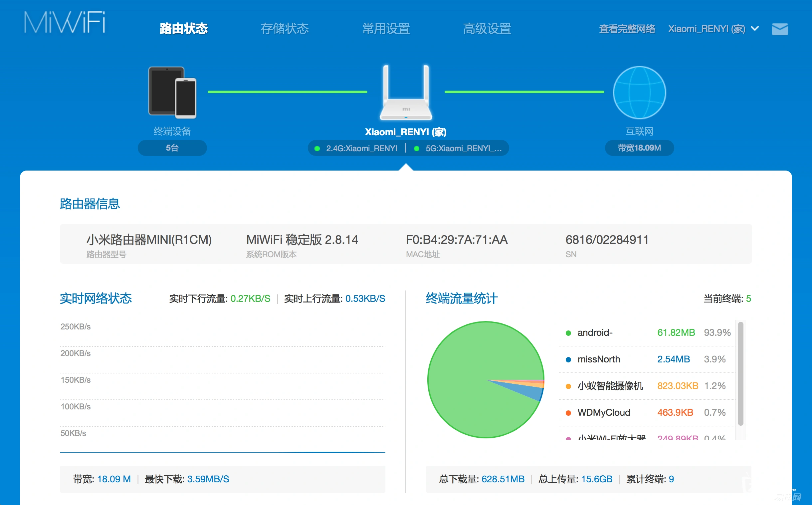This screenshot has height=505, width=812.
Task: Click the 路由器信息 section heading
Action: click(90, 204)
